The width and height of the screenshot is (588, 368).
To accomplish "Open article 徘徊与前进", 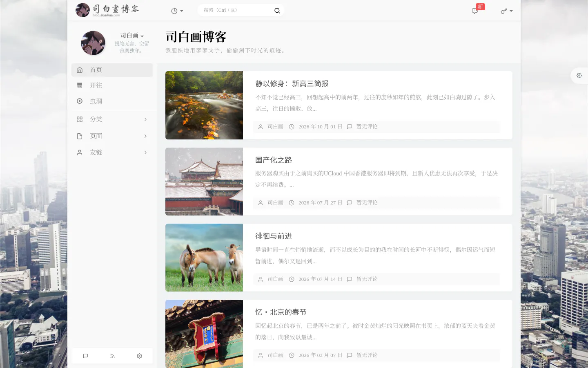I will (x=274, y=236).
